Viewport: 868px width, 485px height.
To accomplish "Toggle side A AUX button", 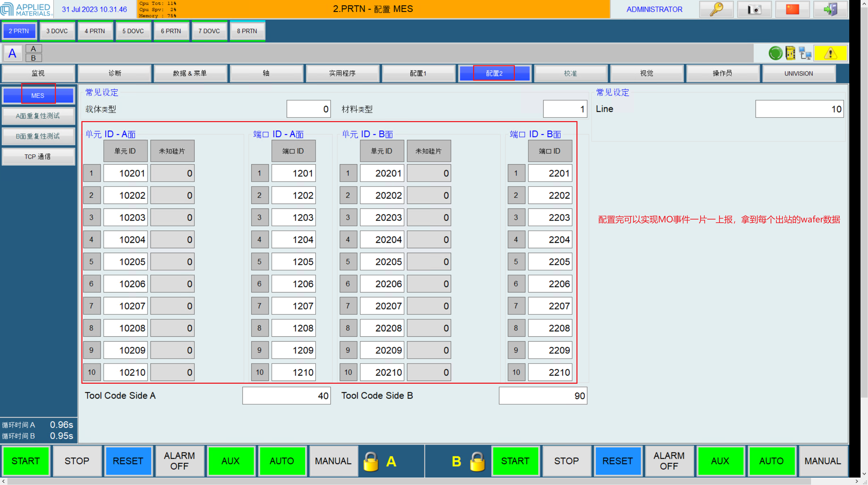I will pos(230,461).
